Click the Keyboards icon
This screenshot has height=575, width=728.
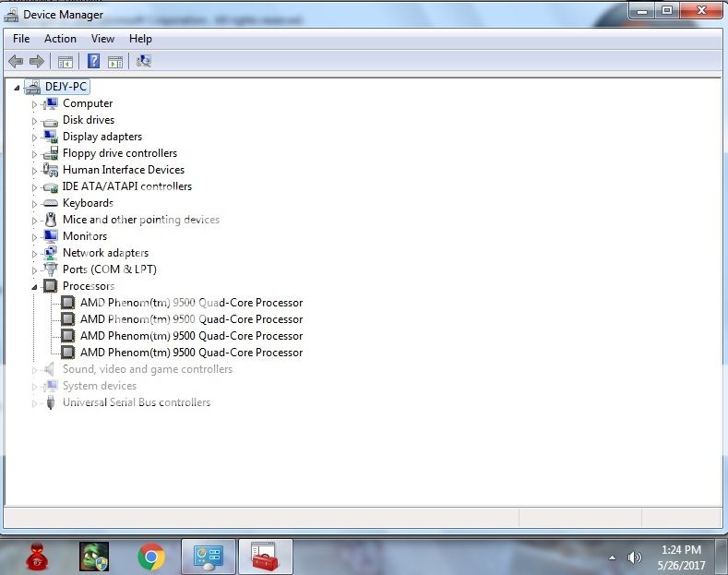point(50,203)
